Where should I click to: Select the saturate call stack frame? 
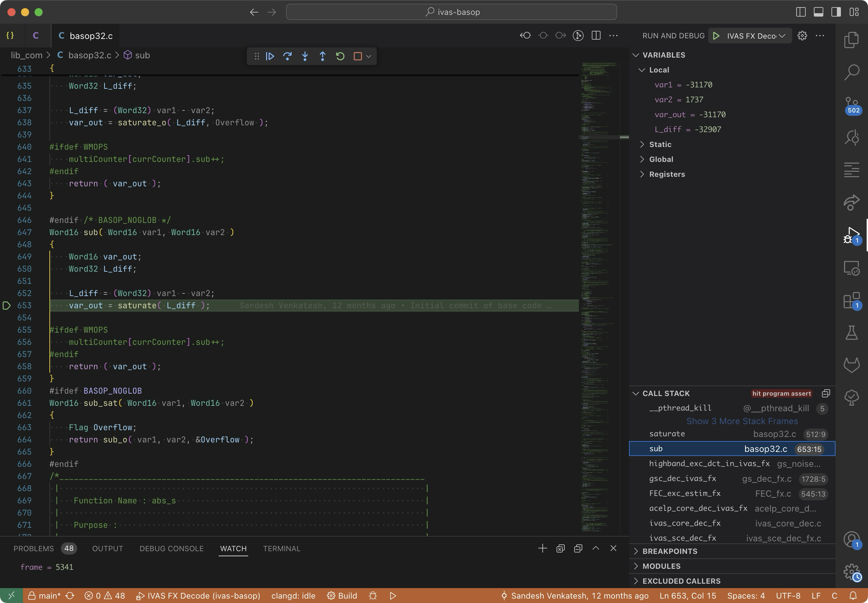click(667, 434)
